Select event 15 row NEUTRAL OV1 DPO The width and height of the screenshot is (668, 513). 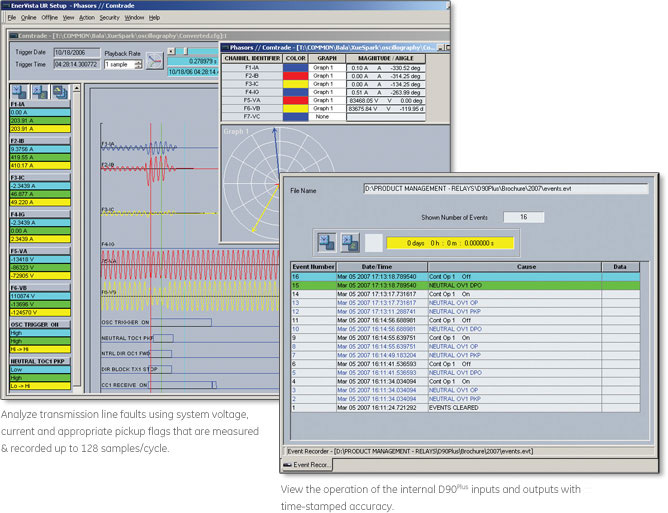466,285
